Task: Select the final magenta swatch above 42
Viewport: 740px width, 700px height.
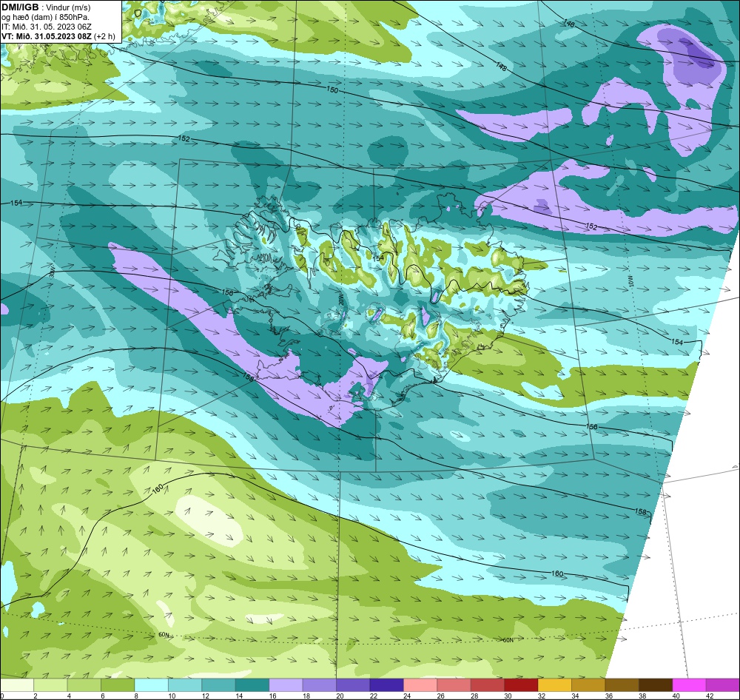Action: (723, 685)
